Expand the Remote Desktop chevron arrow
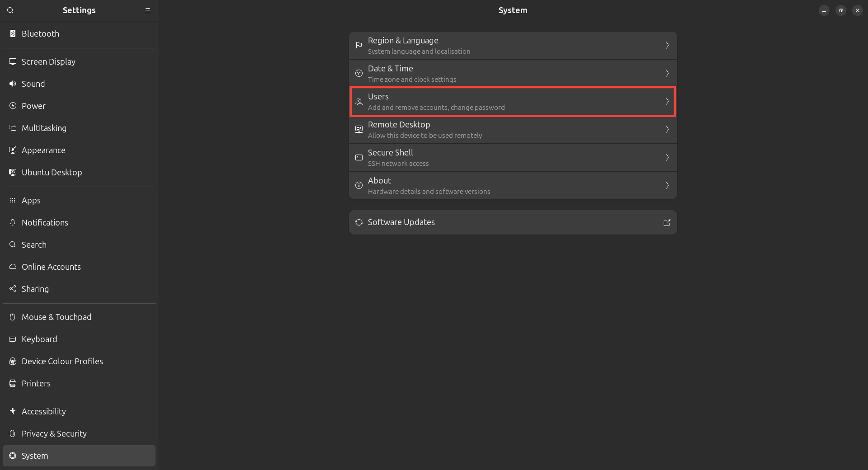Screen dimensions: 868x470 click(x=667, y=129)
